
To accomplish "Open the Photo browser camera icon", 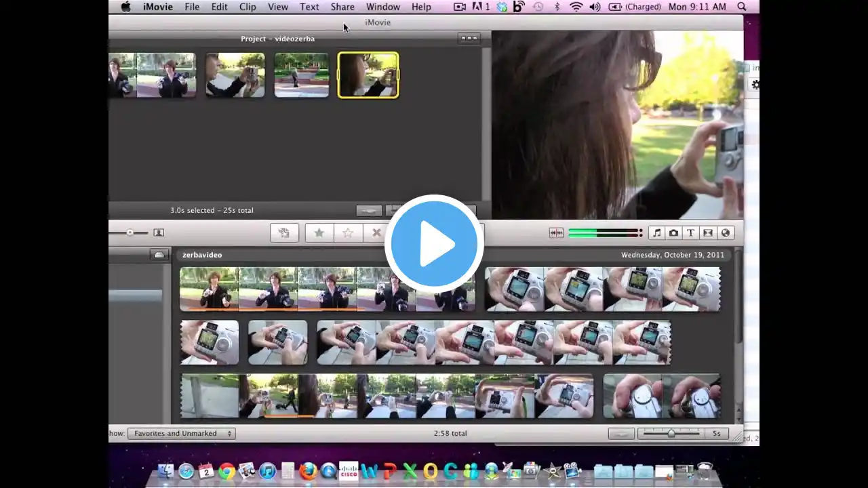I will (673, 232).
